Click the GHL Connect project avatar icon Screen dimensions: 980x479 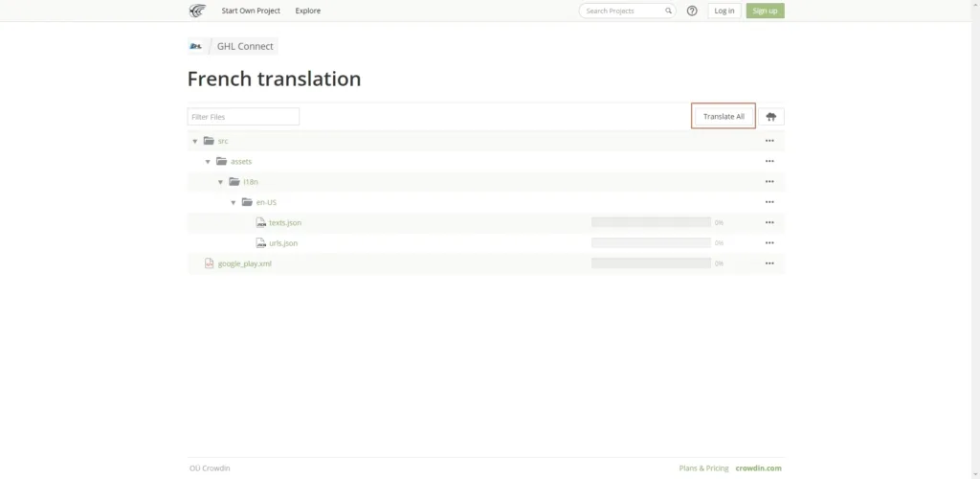196,46
